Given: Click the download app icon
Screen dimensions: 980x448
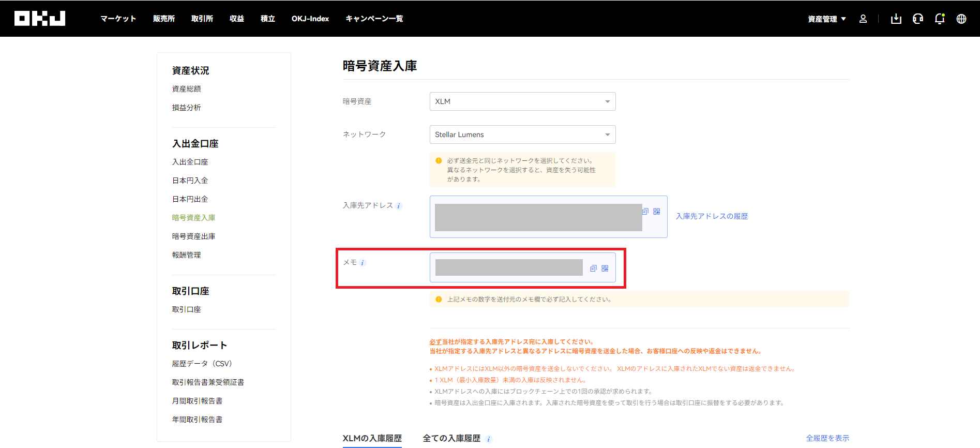Looking at the screenshot, I should point(896,19).
